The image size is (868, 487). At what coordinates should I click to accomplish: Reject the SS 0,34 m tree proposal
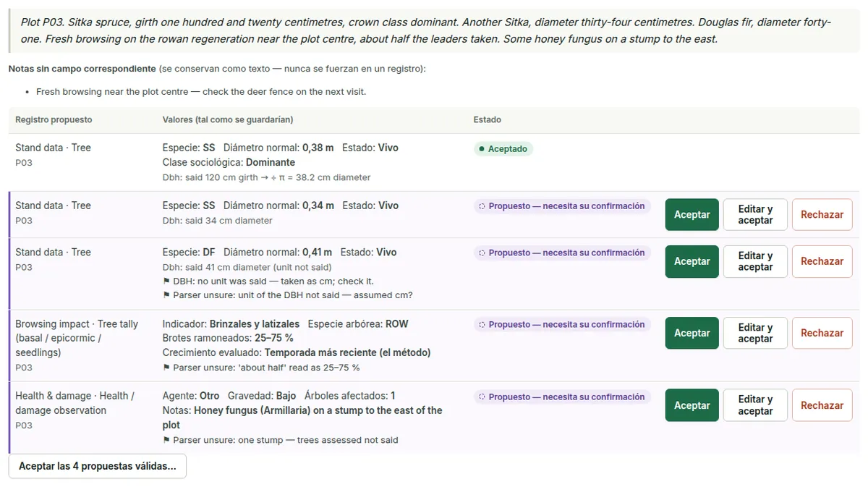pyautogui.click(x=822, y=215)
